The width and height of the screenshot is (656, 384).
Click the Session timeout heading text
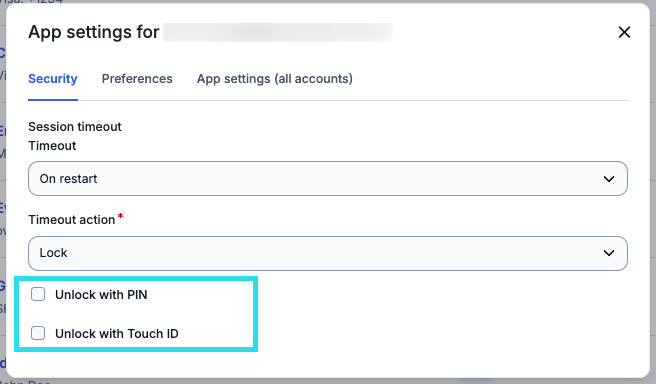[75, 127]
